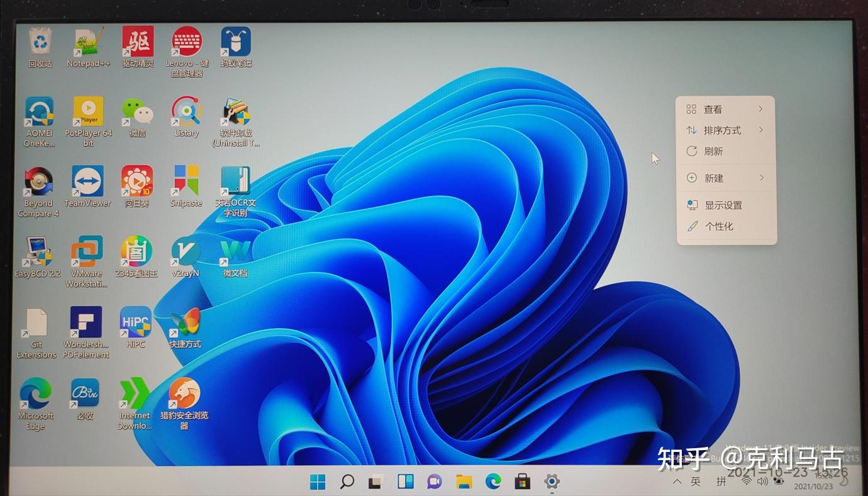Open Task View on the taskbar
Image resolution: width=868 pixels, height=496 pixels.
coord(376,482)
